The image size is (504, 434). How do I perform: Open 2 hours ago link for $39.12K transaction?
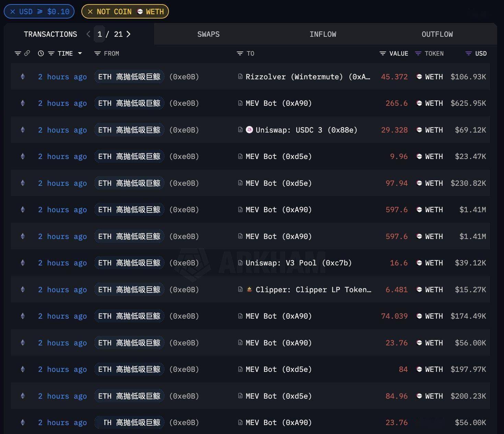click(62, 263)
